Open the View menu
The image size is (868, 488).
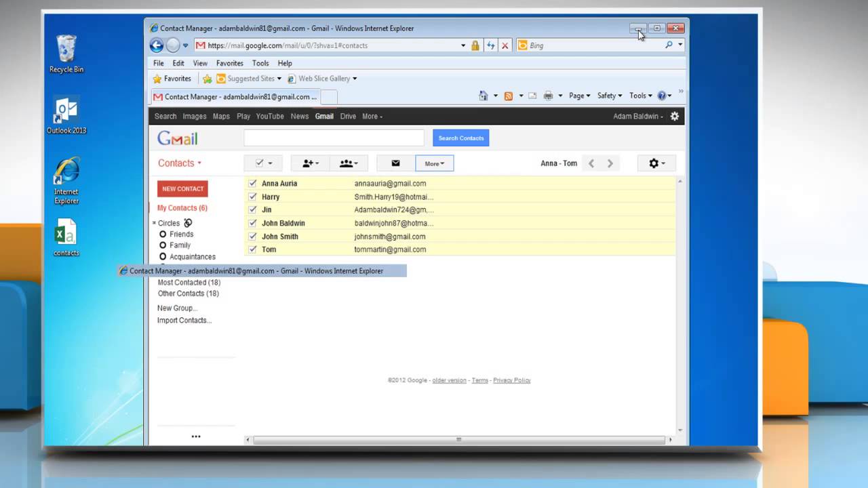(x=200, y=63)
